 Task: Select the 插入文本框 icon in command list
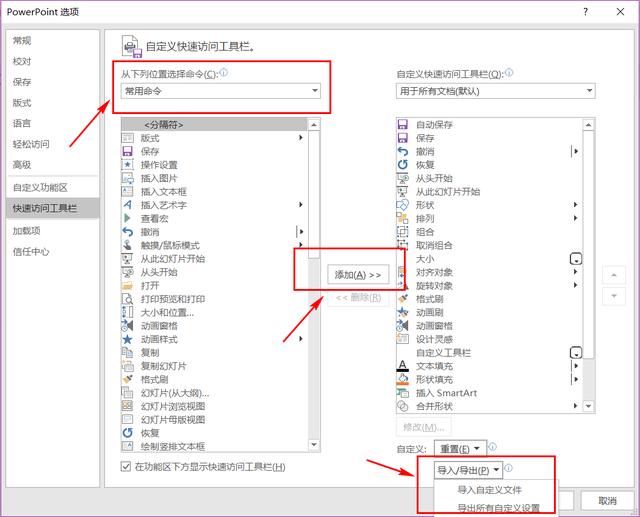tap(127, 191)
